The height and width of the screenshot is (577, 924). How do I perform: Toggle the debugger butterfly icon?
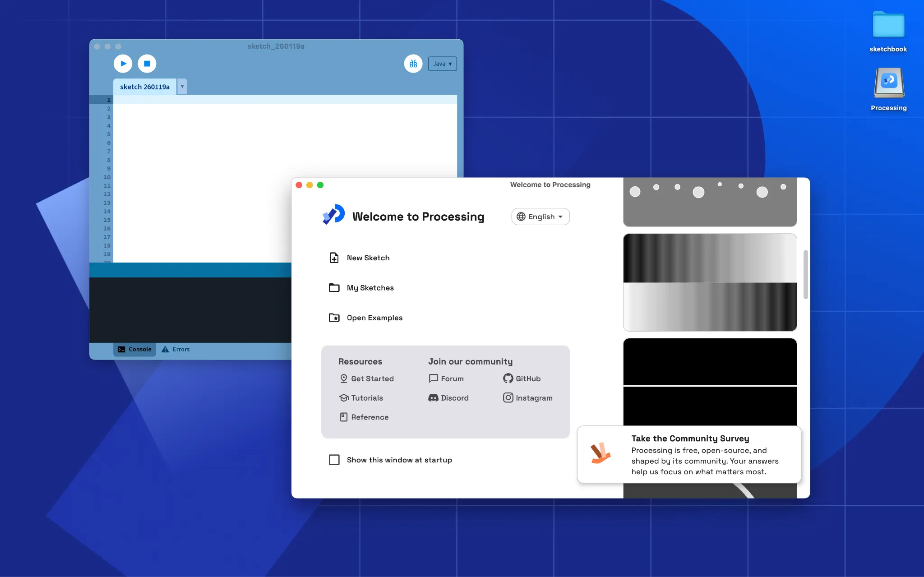(x=413, y=64)
